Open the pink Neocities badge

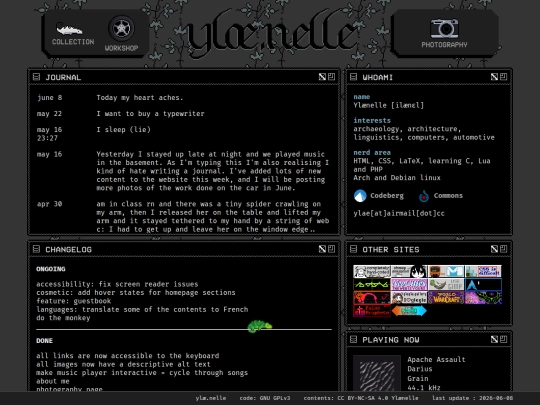(x=409, y=285)
